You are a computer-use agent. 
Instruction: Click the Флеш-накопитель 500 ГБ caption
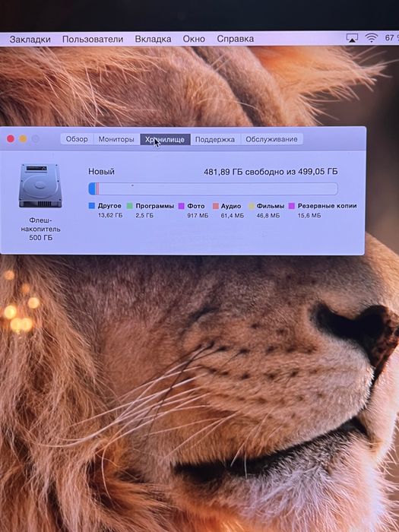(x=41, y=229)
